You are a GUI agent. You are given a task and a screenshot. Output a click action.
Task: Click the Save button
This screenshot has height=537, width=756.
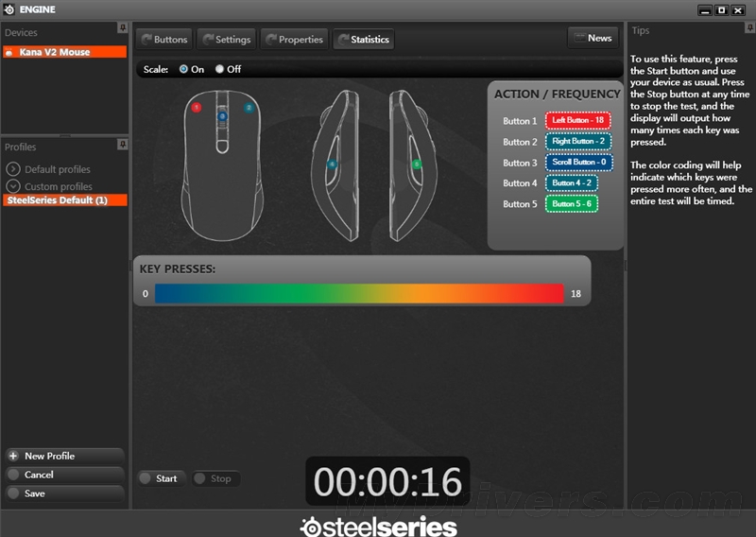(64, 494)
